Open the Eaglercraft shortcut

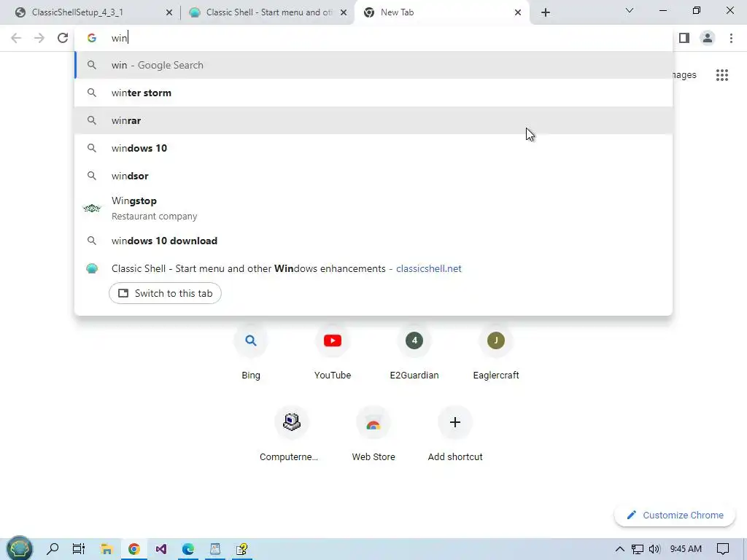[496, 352]
